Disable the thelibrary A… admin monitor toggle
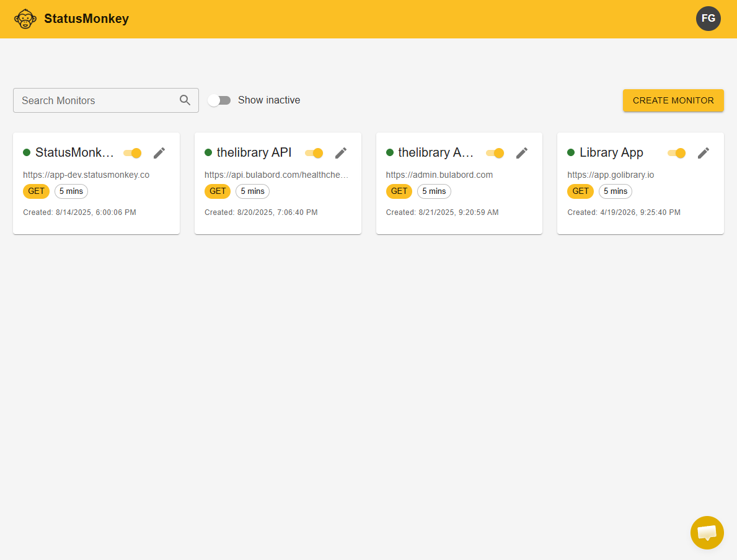 [x=495, y=153]
